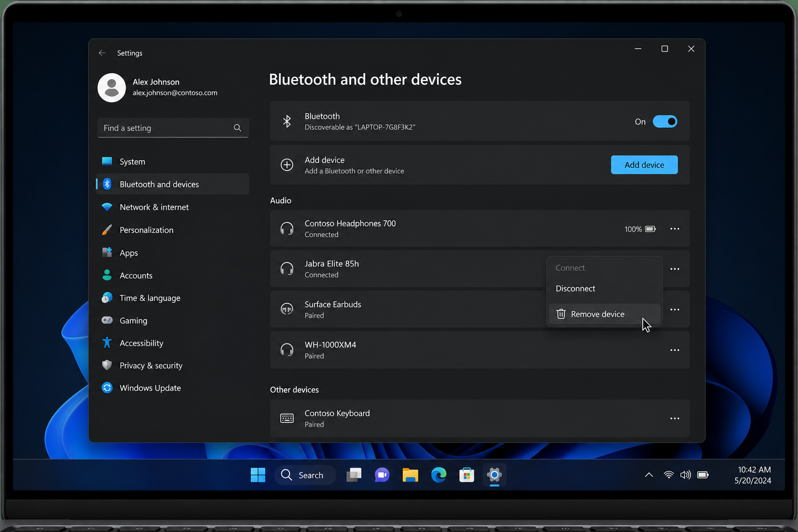Open the System settings page
Viewport: 798px width, 532px height.
pyautogui.click(x=172, y=162)
